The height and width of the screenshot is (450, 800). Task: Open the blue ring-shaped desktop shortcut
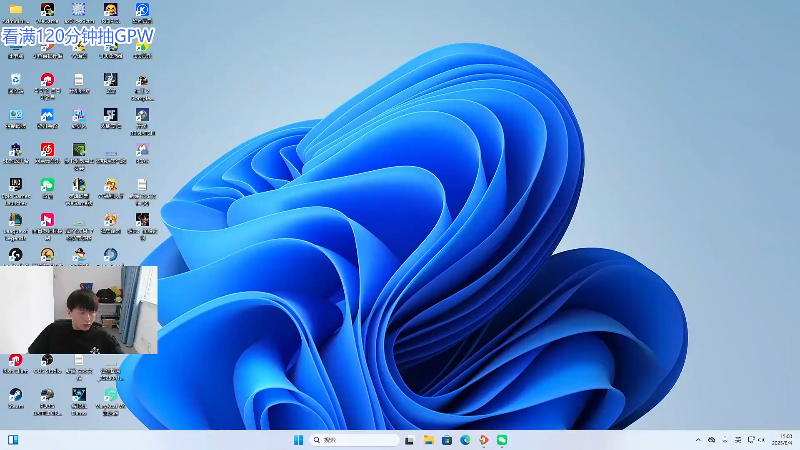point(111,255)
